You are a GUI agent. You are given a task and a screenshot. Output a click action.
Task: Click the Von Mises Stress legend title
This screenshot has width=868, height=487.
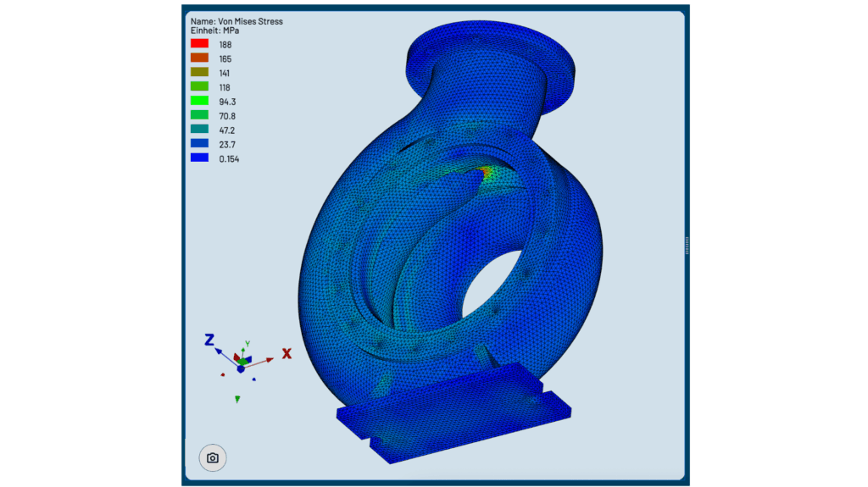click(x=236, y=21)
